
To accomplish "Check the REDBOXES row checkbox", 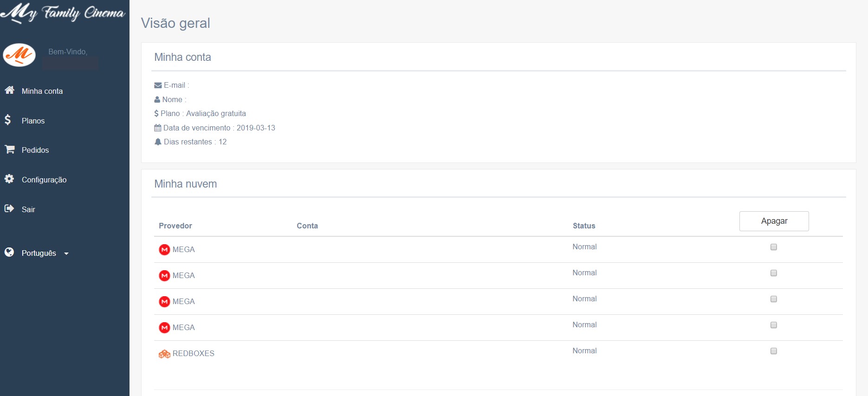I will coord(774,351).
